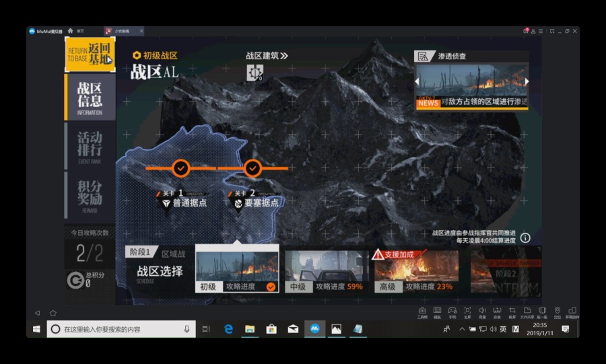
Task: Open Microsoft Store from taskbar
Action: pyautogui.click(x=271, y=329)
